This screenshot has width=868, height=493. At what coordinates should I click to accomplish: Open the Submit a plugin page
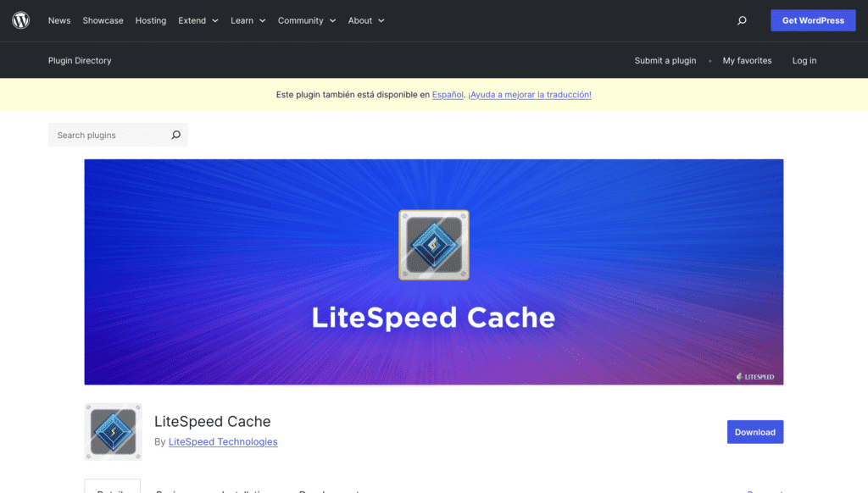665,60
